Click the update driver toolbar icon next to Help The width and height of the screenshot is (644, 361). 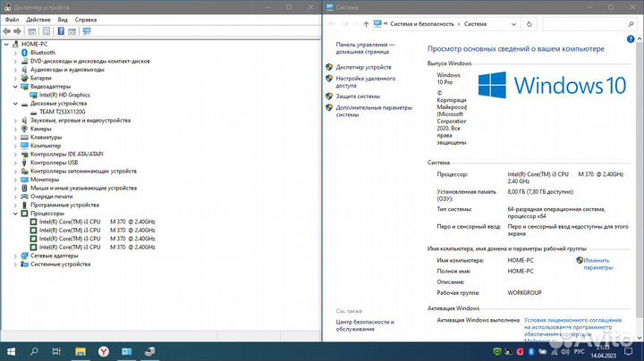pyautogui.click(x=72, y=31)
